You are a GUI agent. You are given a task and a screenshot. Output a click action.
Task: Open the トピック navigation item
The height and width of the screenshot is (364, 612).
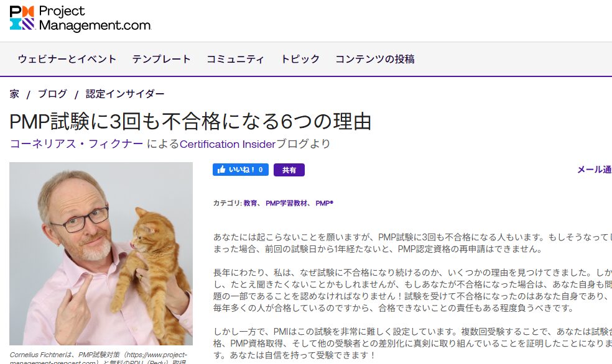point(300,59)
